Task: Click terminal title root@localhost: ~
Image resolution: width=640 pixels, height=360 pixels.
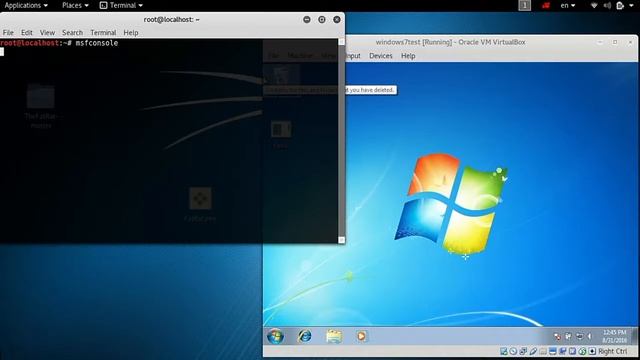Action: coord(171,20)
